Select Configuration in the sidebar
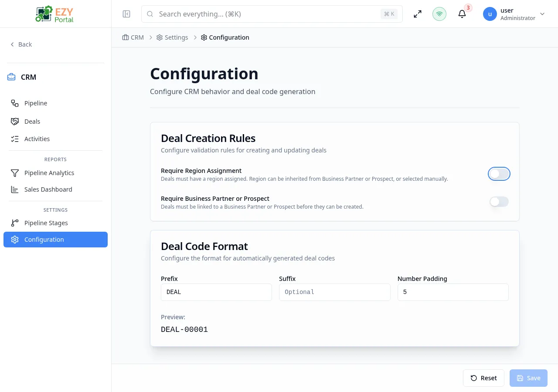The image size is (558, 392). (55, 240)
